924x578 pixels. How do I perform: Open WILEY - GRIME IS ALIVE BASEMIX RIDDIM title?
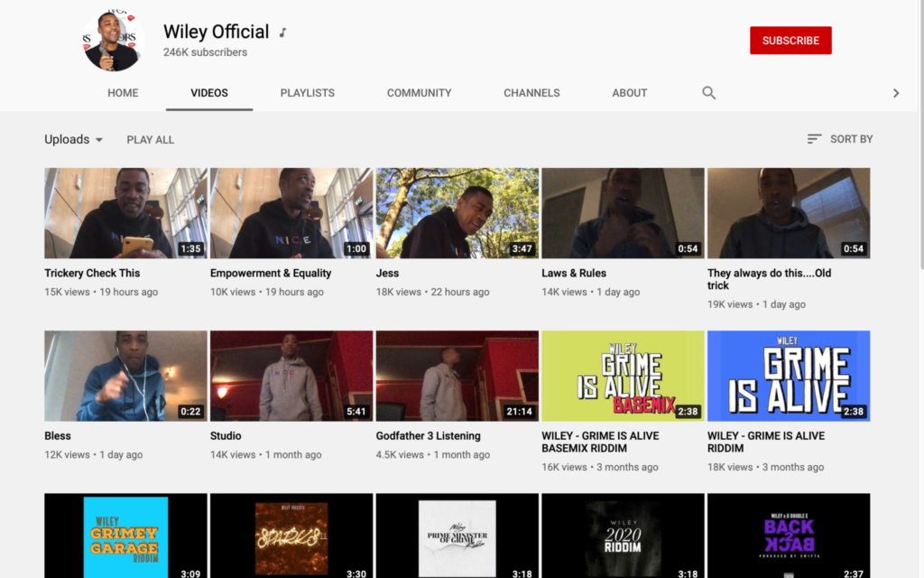(600, 443)
